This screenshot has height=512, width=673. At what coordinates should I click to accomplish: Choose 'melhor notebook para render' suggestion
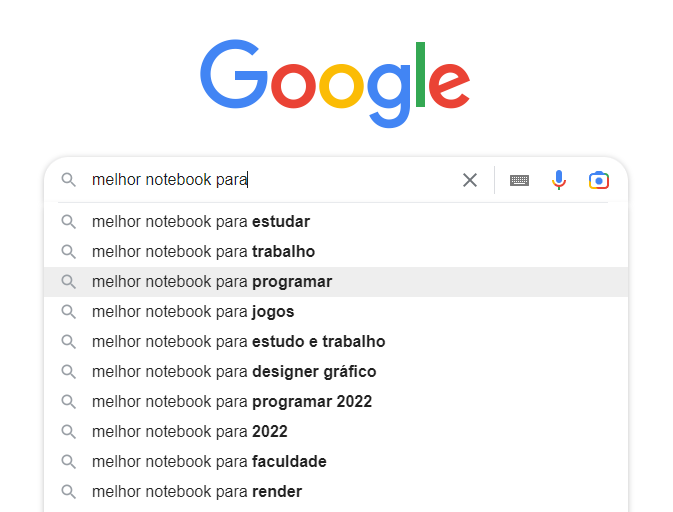[x=336, y=491]
